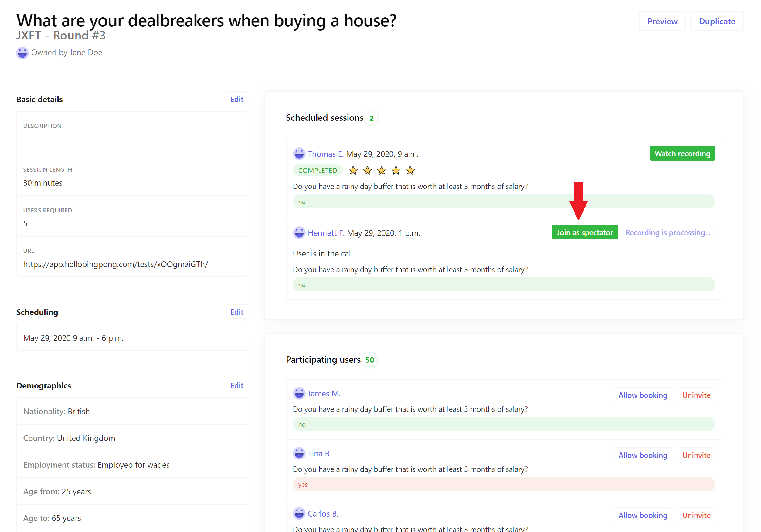Click the fifth rating star for Thomas E.
The image size is (761, 532).
point(410,170)
